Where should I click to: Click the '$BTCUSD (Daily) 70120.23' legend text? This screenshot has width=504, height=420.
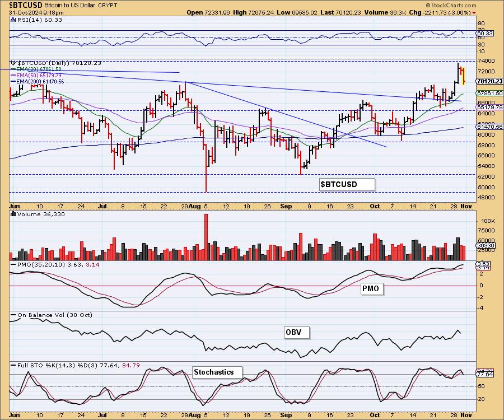(x=59, y=63)
